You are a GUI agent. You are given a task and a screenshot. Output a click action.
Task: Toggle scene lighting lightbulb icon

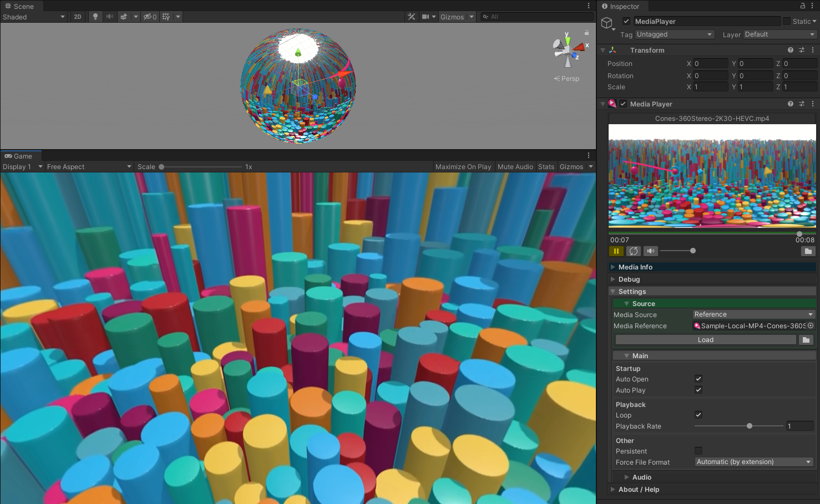pyautogui.click(x=95, y=17)
